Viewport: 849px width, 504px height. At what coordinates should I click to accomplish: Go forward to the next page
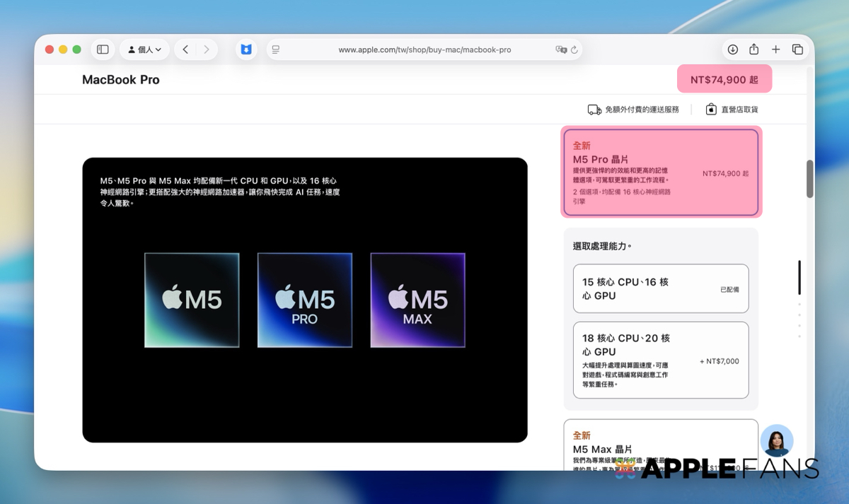207,49
